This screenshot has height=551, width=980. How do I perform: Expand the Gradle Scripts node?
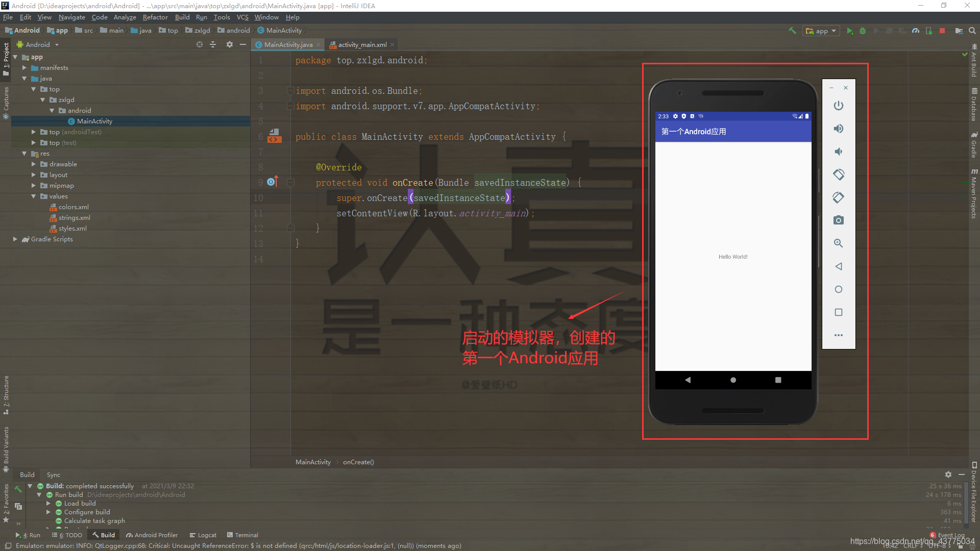pyautogui.click(x=15, y=239)
